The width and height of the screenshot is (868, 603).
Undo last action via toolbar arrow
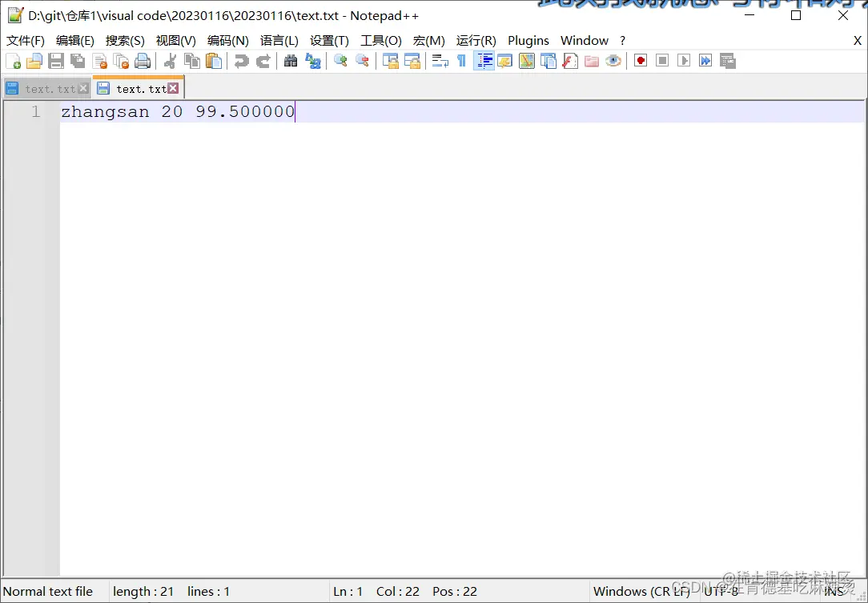pyautogui.click(x=241, y=61)
